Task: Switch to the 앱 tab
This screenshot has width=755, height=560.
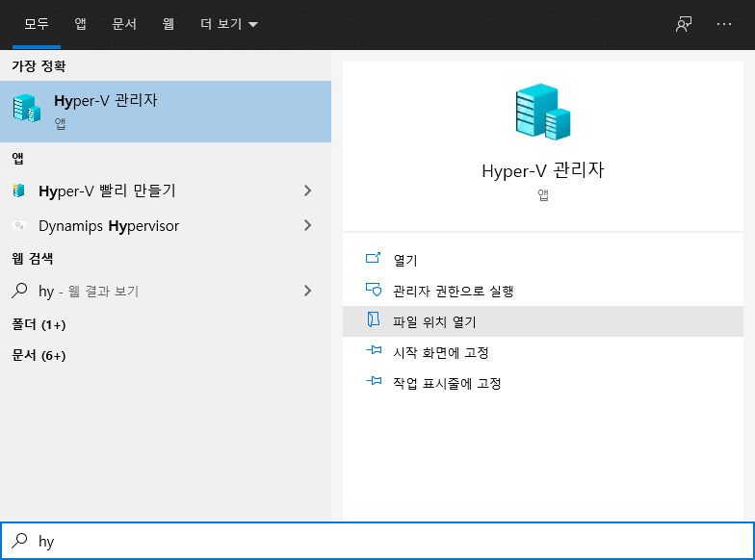Action: (x=80, y=24)
